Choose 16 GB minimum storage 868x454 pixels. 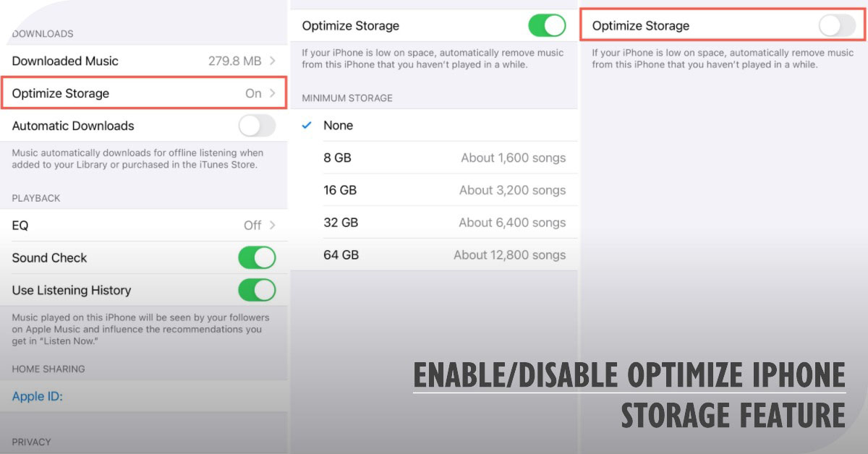pyautogui.click(x=340, y=190)
